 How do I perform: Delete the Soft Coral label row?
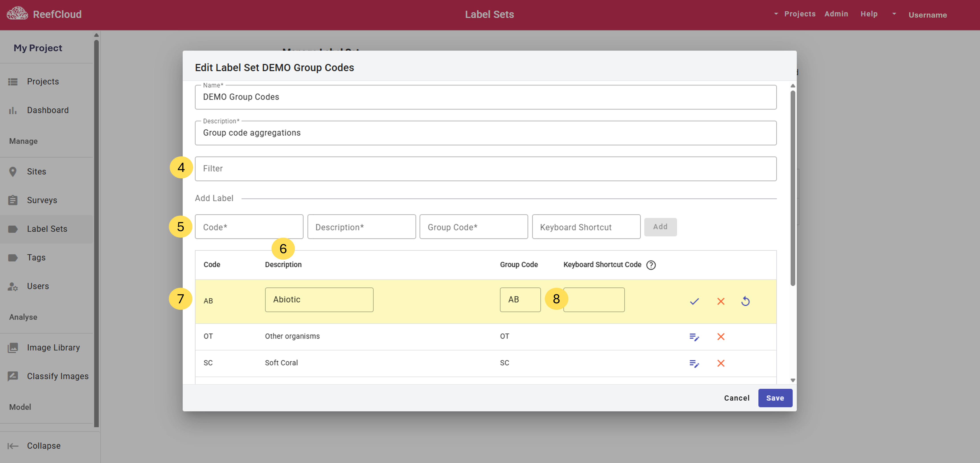click(721, 363)
